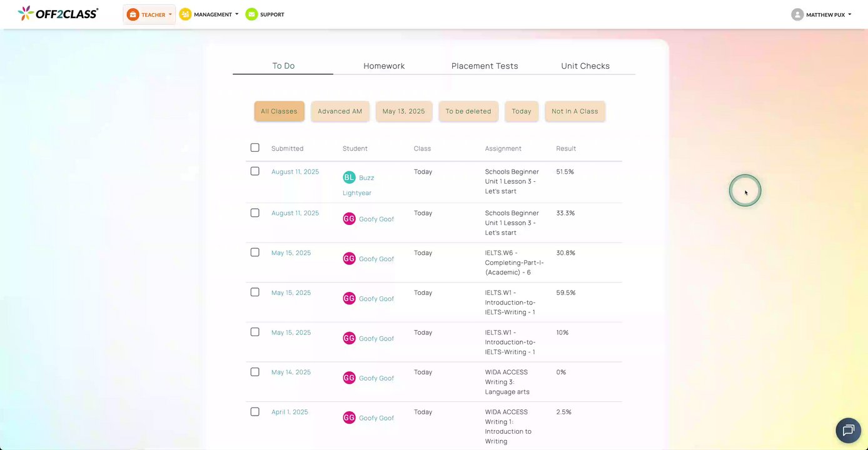Check the box for Buzz Lightyear's submission

click(x=255, y=171)
